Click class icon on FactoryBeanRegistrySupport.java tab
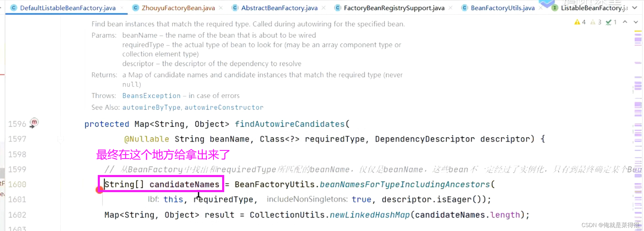Image resolution: width=644 pixels, height=231 pixels. pyautogui.click(x=338, y=8)
